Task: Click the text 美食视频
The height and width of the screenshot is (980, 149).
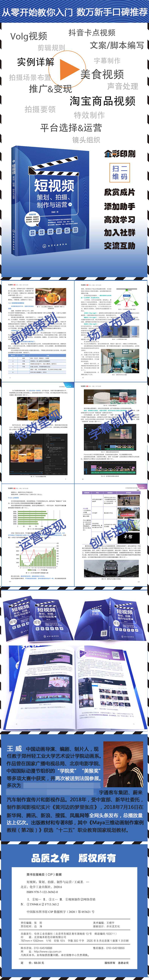Action: click(102, 74)
